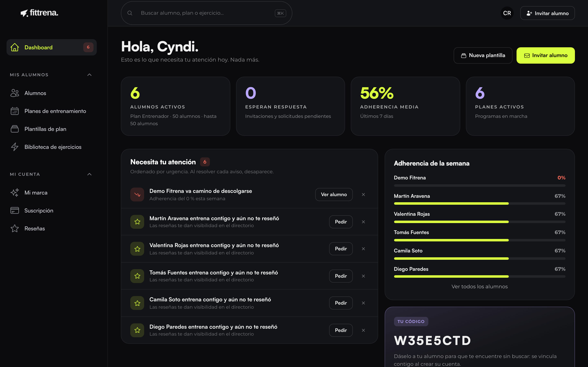
Task: Open Alumnos via its people icon
Action: pyautogui.click(x=14, y=93)
